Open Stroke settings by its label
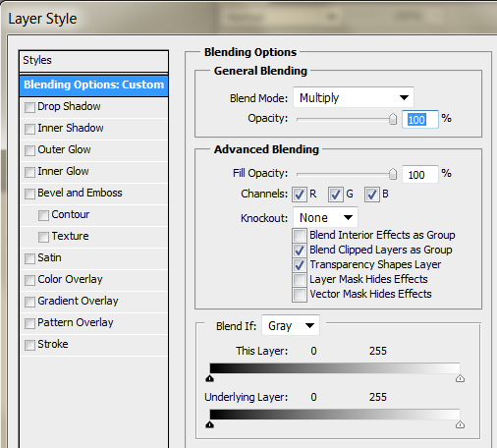The height and width of the screenshot is (448, 497). click(53, 344)
